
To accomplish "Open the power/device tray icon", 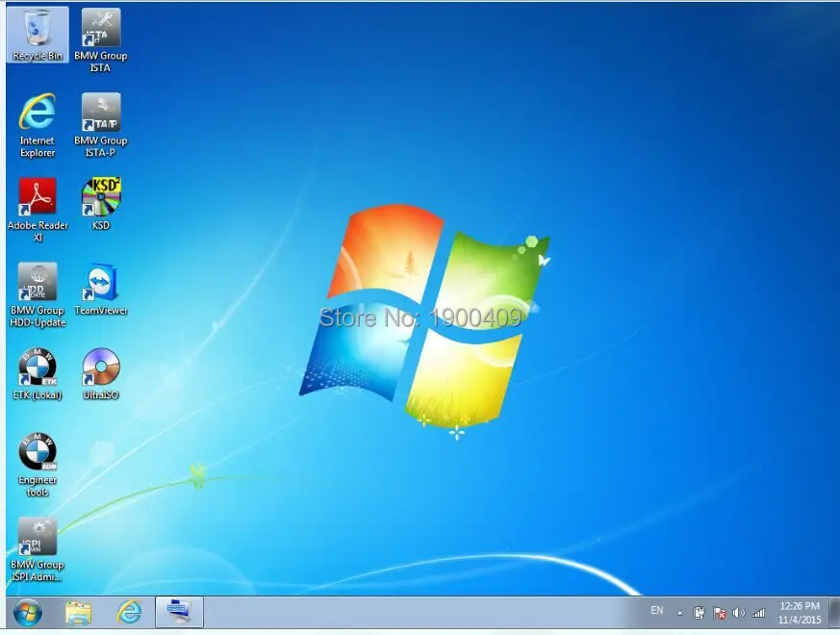I will click(x=699, y=613).
